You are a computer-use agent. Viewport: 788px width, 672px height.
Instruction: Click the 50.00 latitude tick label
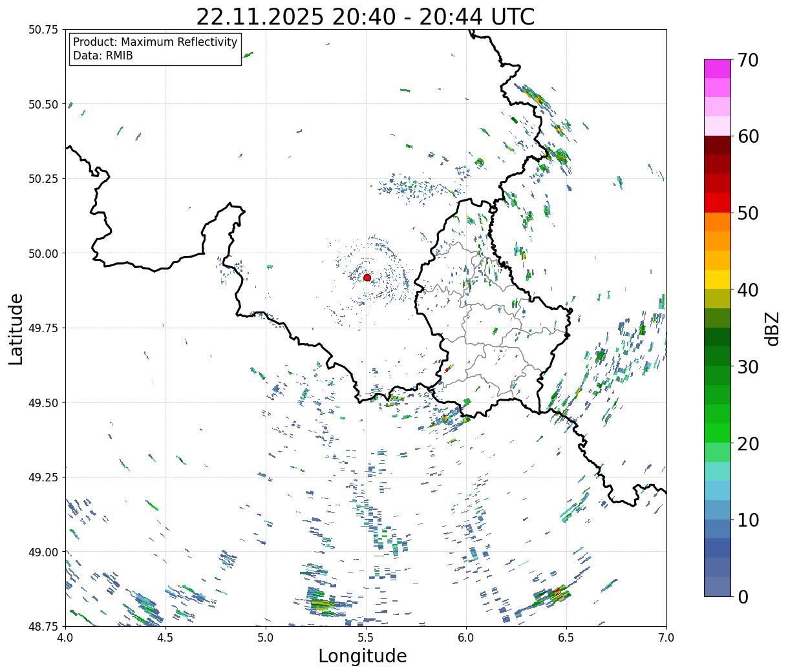click(43, 253)
